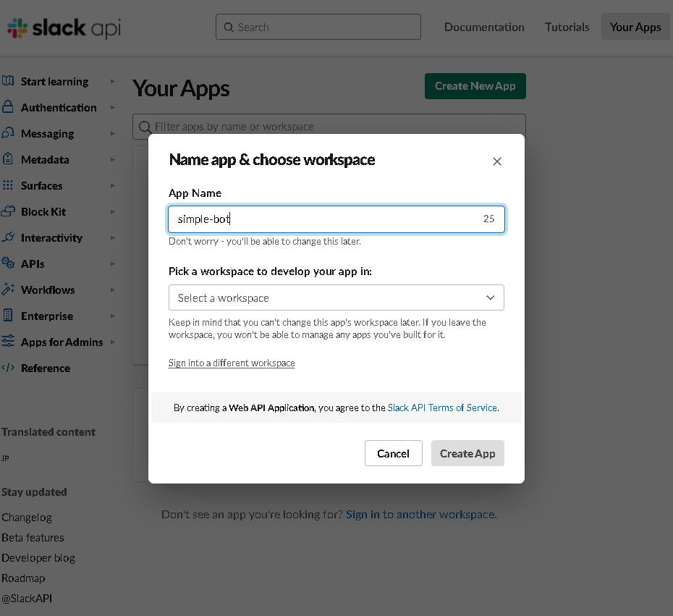Open the Block Kit blocks icon
The height and width of the screenshot is (616, 673).
pyautogui.click(x=9, y=211)
